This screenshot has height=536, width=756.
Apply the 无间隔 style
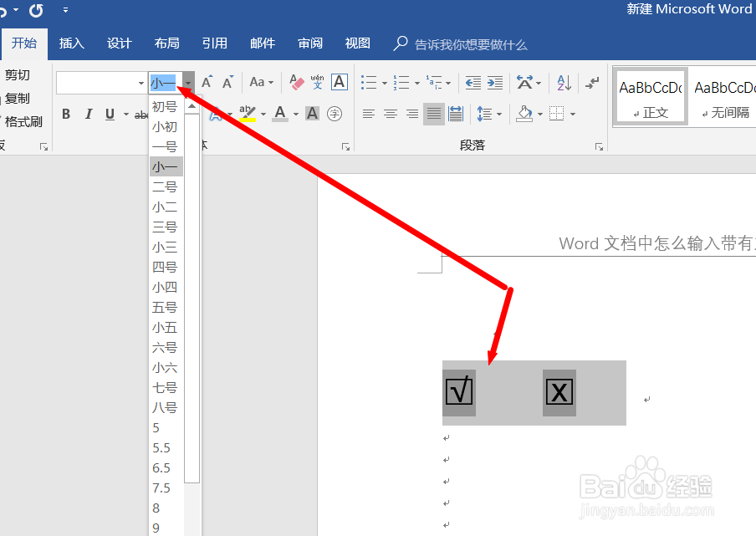pos(723,96)
